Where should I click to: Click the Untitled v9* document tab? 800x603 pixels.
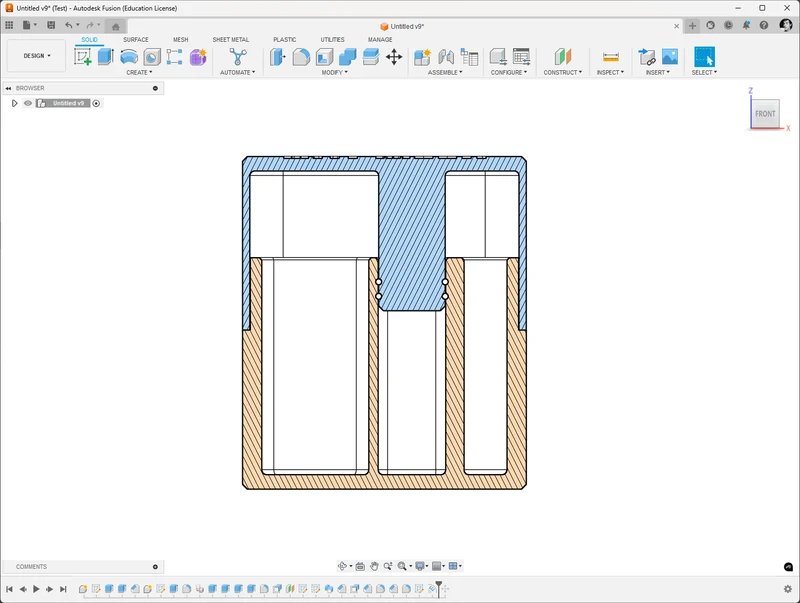403,27
